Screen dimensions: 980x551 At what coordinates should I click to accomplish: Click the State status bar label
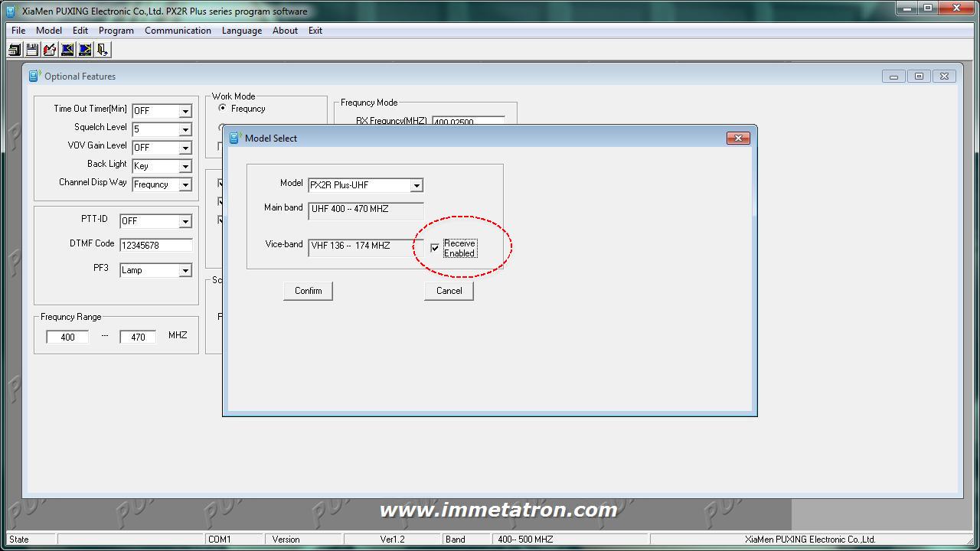click(19, 540)
